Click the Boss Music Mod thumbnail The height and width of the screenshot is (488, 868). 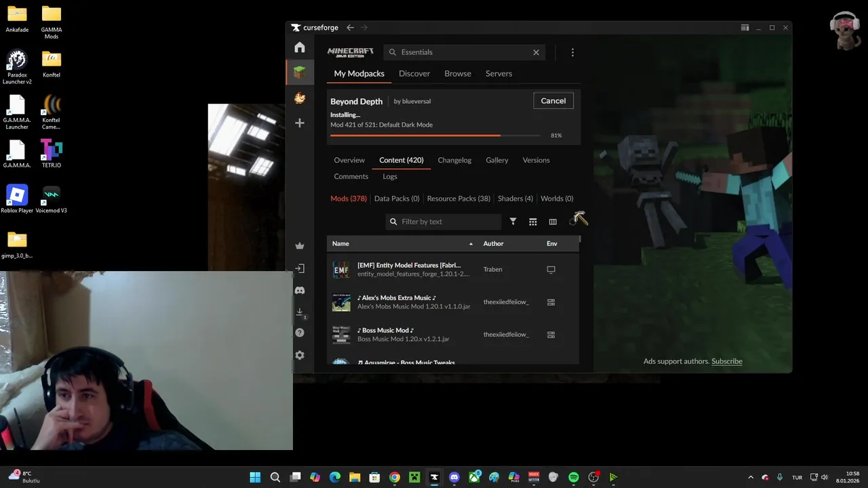341,335
